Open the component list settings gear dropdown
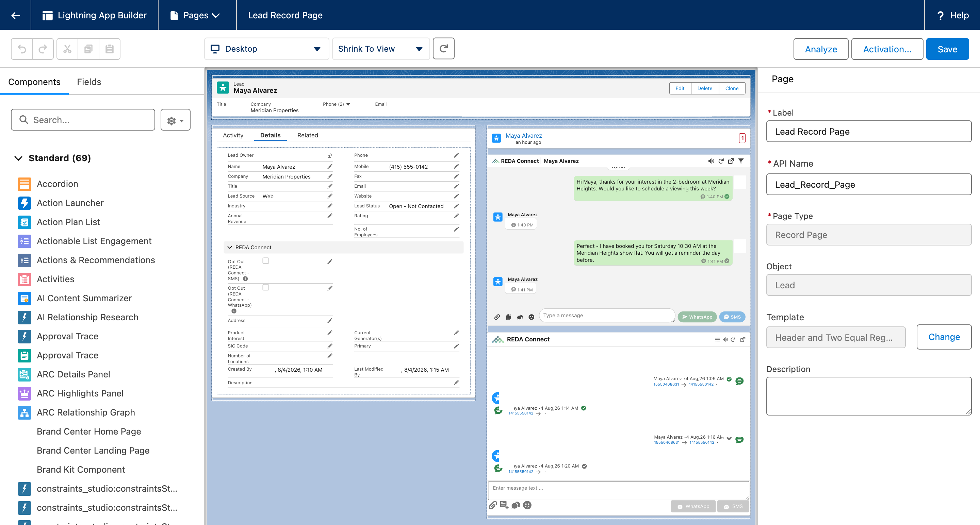 click(175, 120)
